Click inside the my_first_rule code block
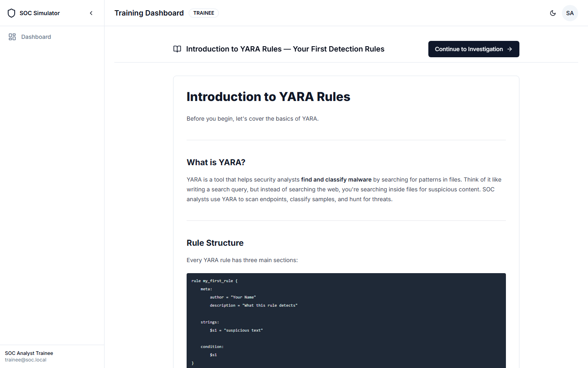Viewport: 588px width, 368px height. (346, 319)
